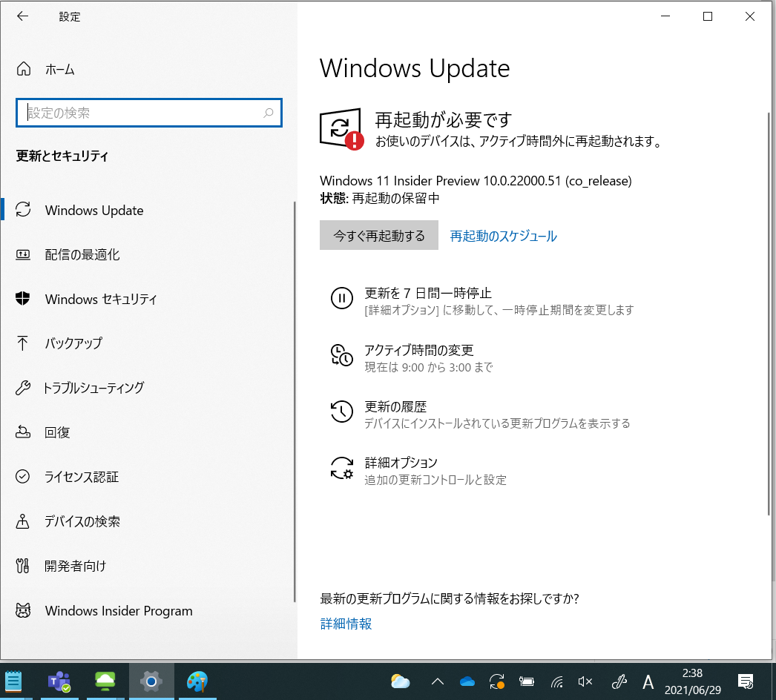776x700 pixels.
Task: Click the history icon for 更新の履歴
Action: click(341, 411)
